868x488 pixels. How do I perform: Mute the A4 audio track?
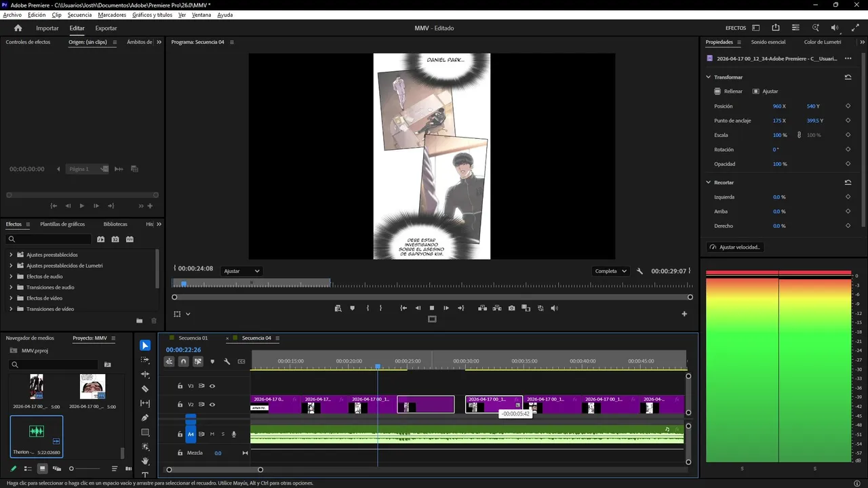click(212, 434)
